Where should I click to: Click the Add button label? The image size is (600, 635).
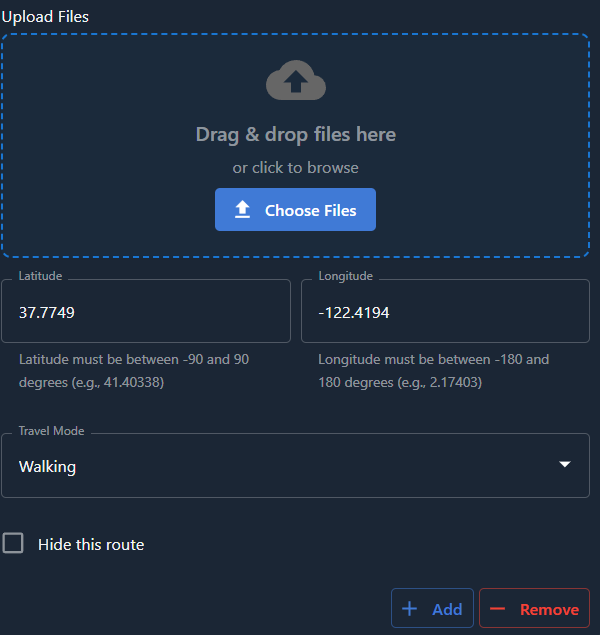[x=446, y=609]
